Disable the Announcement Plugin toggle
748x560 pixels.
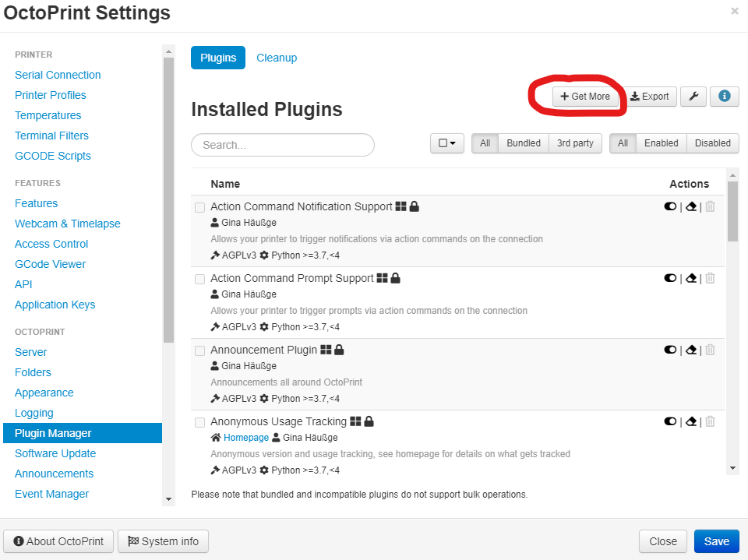coord(670,350)
